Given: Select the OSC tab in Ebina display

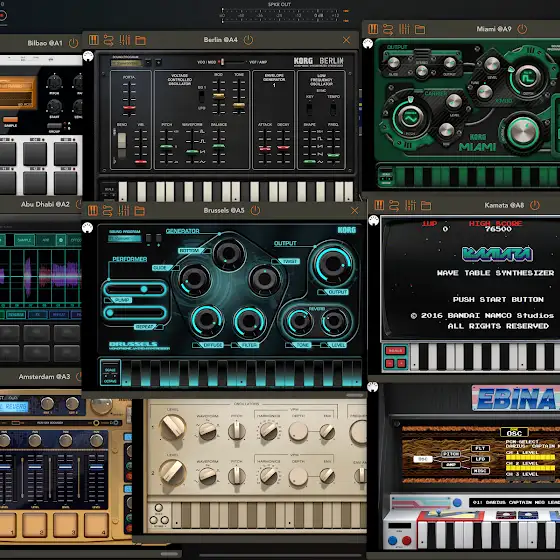Looking at the screenshot, I should click(514, 433).
